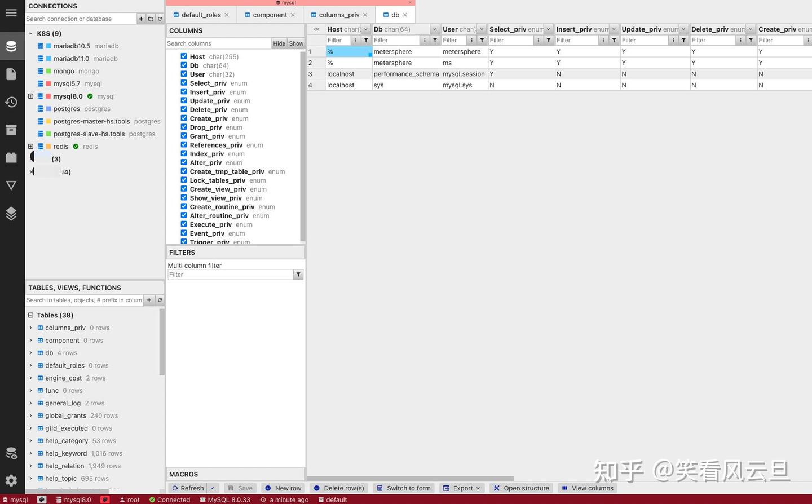Open the Archive panel icon in sidebar

[12, 130]
